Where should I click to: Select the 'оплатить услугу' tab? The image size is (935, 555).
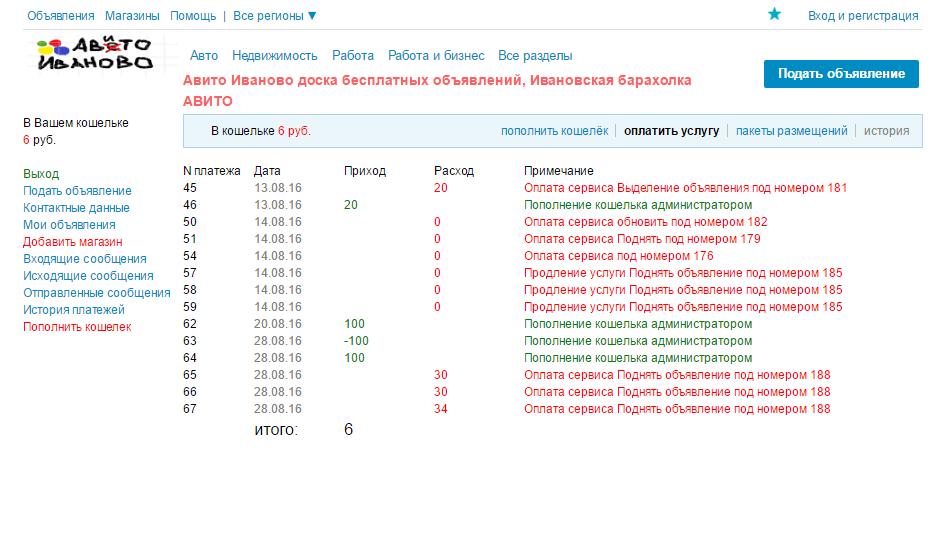671,131
